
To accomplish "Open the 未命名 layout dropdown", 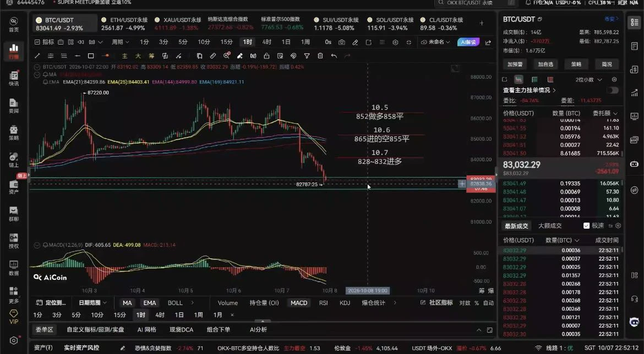I will click(436, 42).
